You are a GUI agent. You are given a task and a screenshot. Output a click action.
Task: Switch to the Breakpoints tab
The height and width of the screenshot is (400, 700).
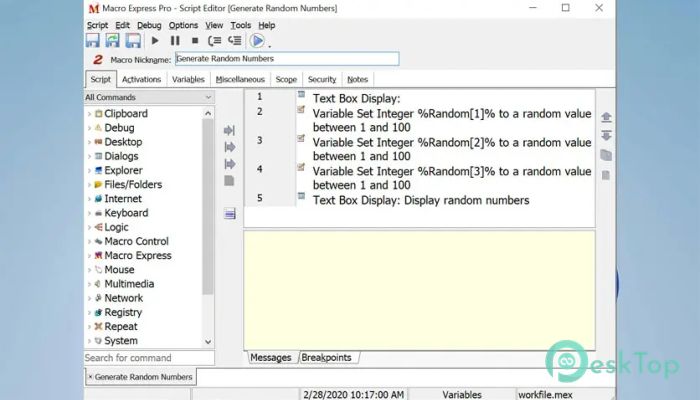tap(326, 358)
